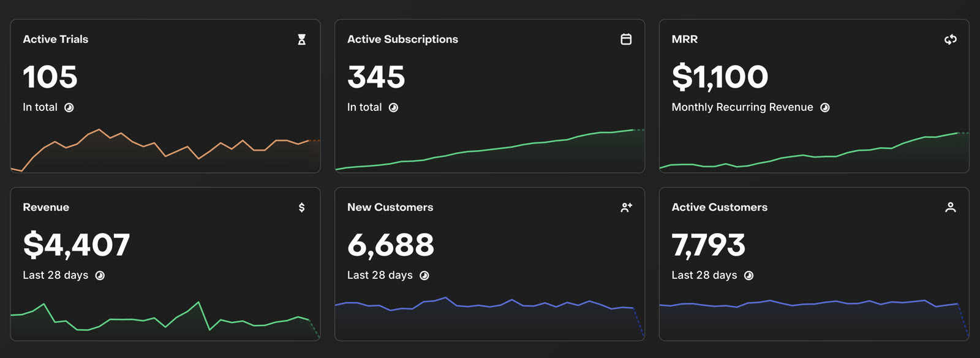Image resolution: width=980 pixels, height=358 pixels.
Task: Click the 6,688 new customers value
Action: coord(391,245)
